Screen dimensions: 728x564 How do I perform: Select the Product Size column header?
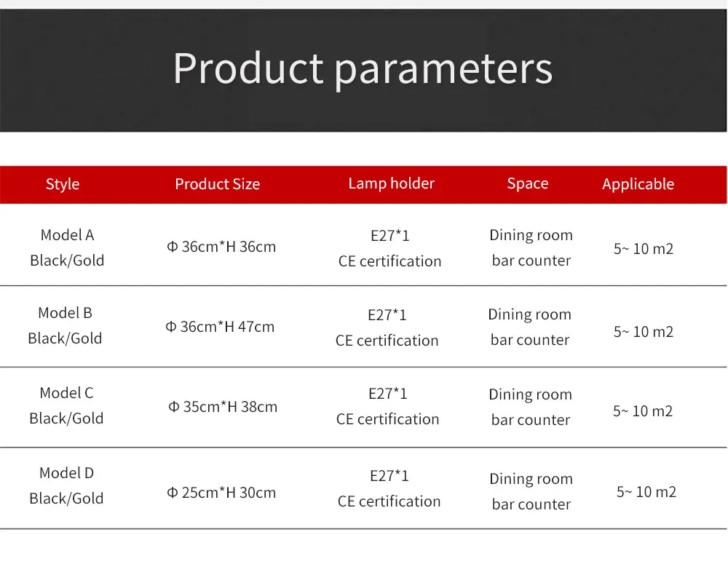pyautogui.click(x=217, y=184)
